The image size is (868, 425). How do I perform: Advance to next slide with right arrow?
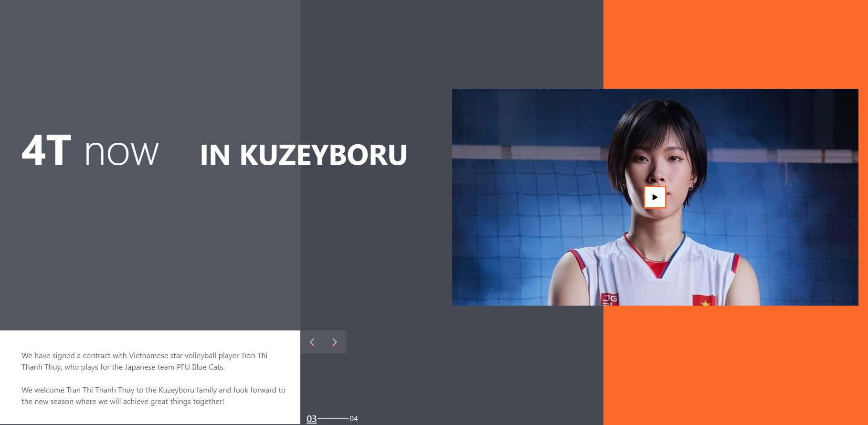(x=334, y=342)
